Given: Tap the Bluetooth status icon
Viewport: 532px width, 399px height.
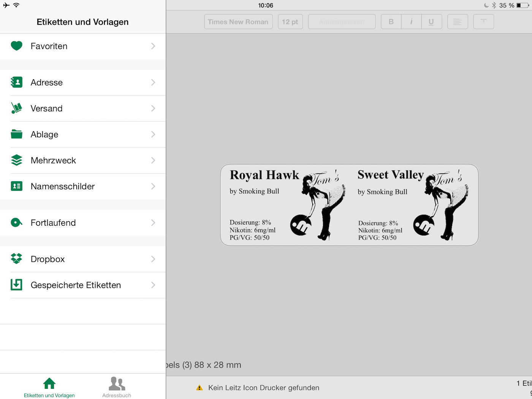Looking at the screenshot, I should (494, 5).
